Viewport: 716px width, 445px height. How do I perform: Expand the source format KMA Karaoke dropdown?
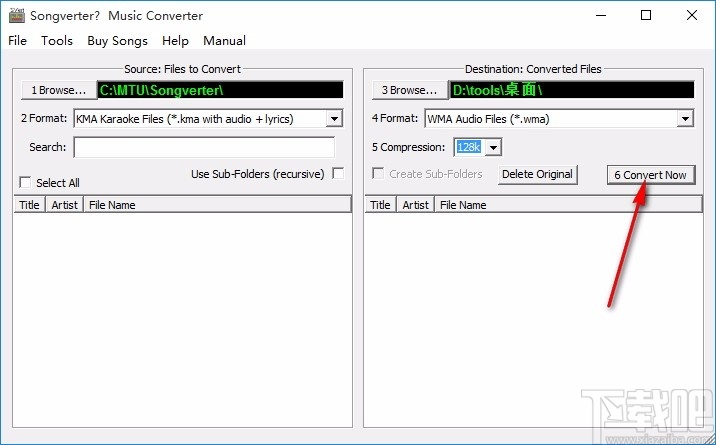click(334, 119)
